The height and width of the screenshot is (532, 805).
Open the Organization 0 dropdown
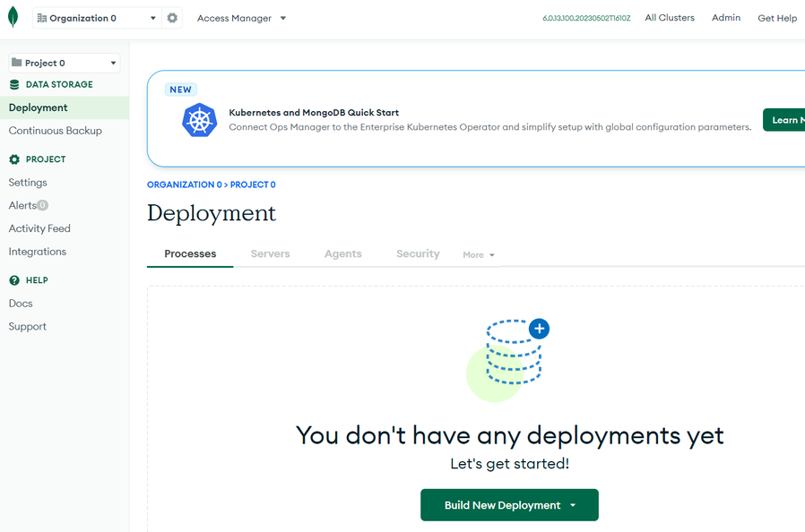(x=97, y=19)
